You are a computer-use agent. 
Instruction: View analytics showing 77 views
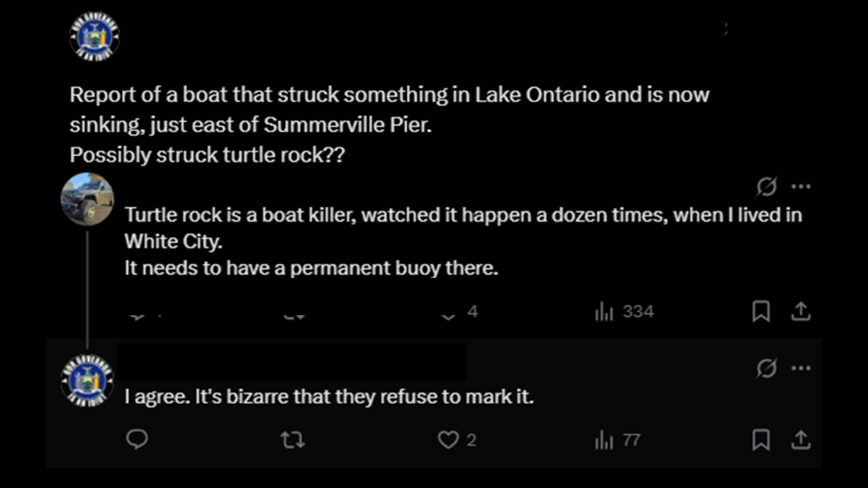(x=618, y=440)
